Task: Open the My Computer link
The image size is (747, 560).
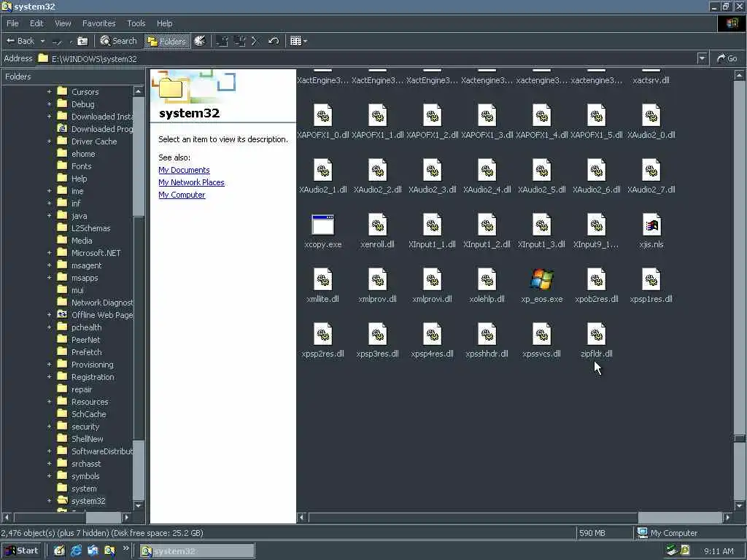Action: (182, 195)
